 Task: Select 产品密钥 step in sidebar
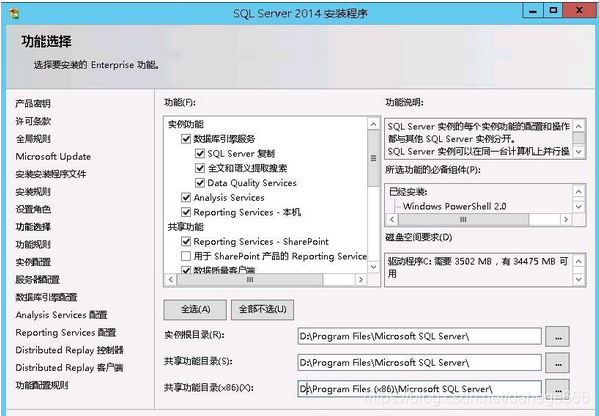point(33,104)
